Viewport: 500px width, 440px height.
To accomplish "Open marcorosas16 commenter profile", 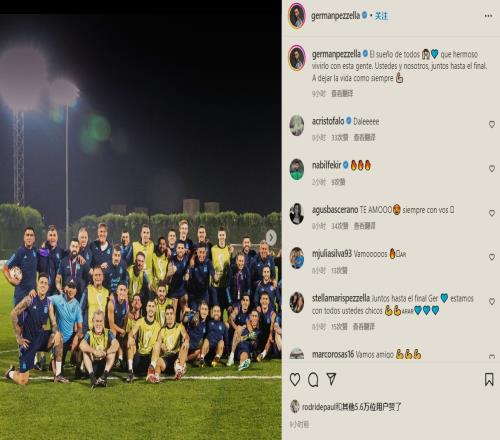I will 333,354.
